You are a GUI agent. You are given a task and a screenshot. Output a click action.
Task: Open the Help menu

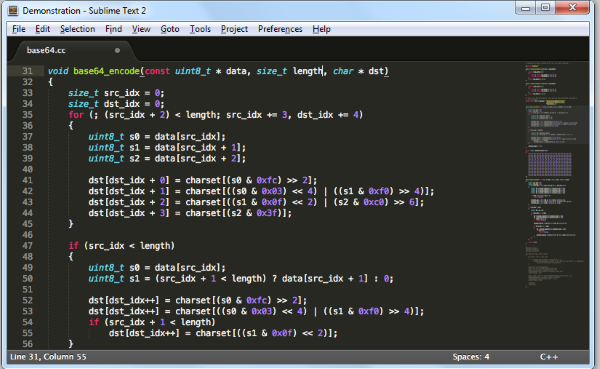(x=321, y=29)
